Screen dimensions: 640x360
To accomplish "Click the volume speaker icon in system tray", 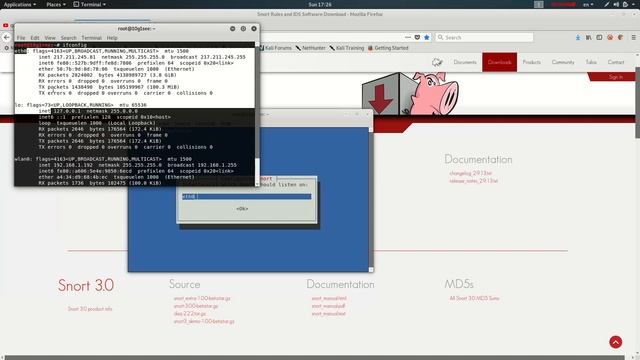I will [616, 4].
